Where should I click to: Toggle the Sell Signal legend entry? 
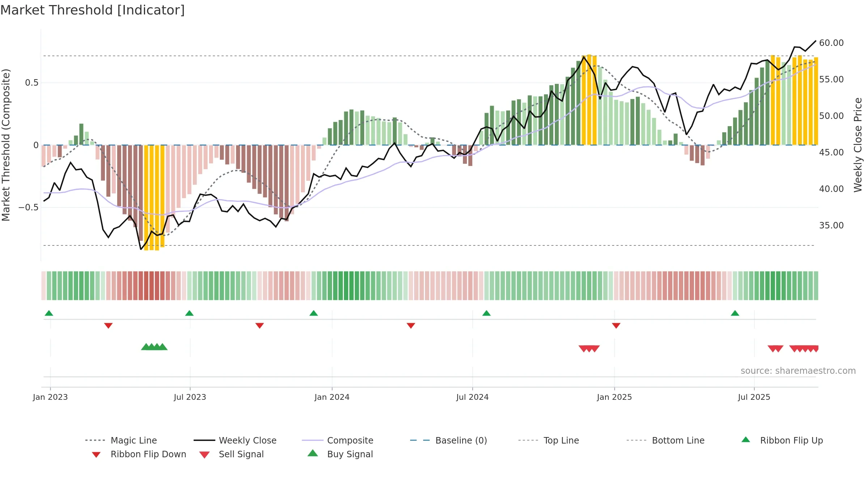pos(231,454)
